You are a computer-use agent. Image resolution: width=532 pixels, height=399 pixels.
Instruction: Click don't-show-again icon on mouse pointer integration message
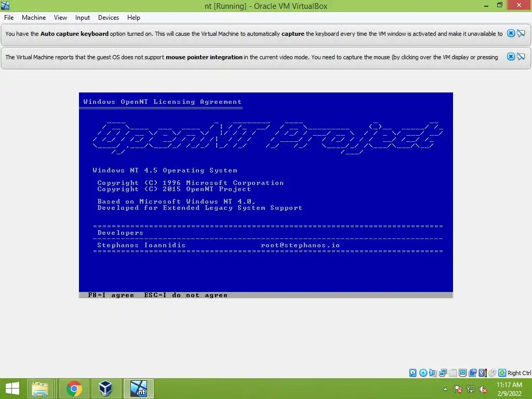tap(521, 57)
